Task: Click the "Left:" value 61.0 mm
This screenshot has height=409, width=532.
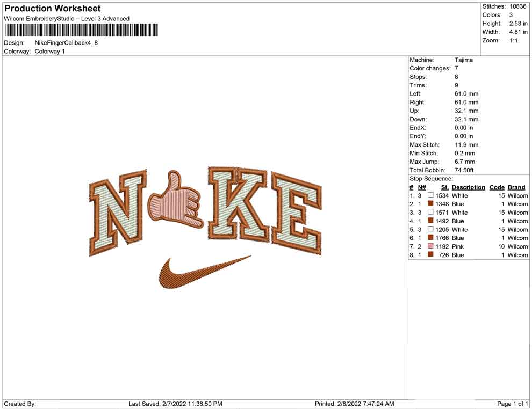Action: 466,93
